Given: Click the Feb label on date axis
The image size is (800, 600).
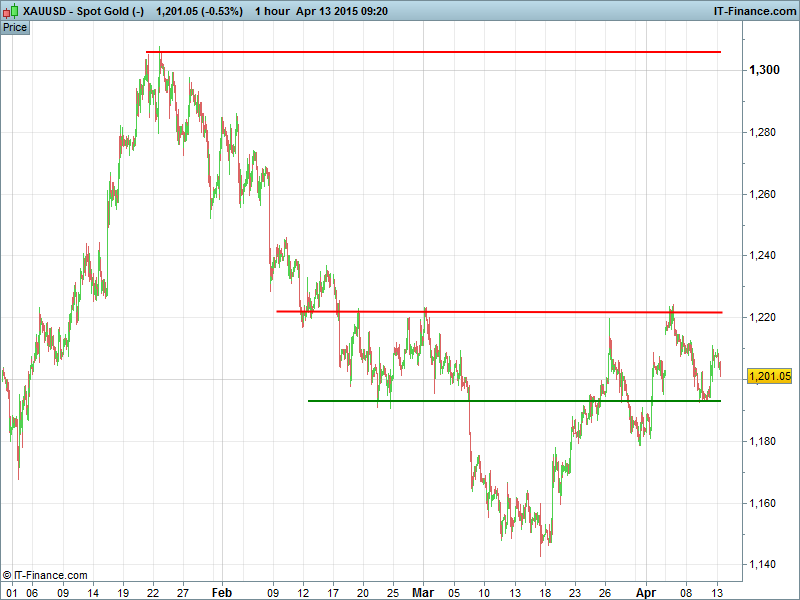Looking at the screenshot, I should click(222, 592).
